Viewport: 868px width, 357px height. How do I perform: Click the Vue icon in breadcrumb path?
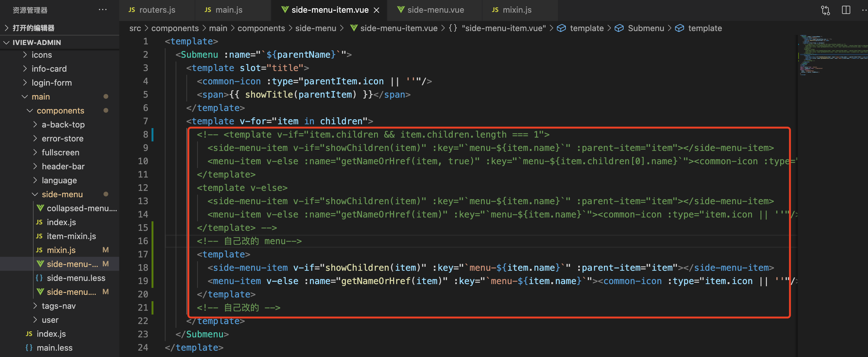click(x=353, y=28)
